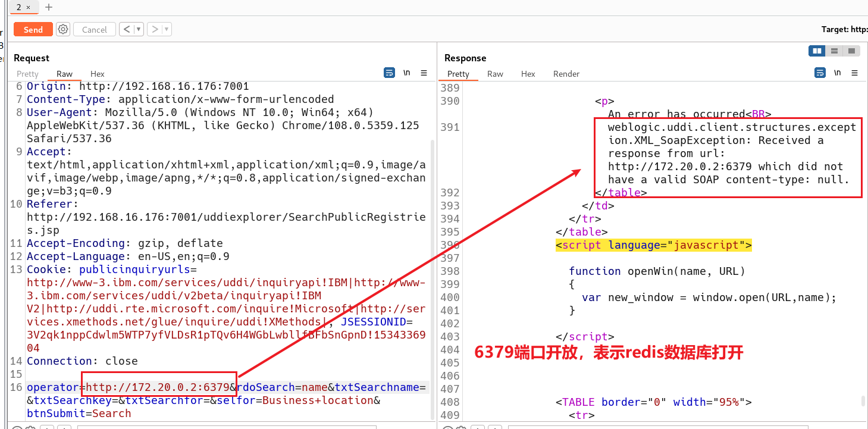The height and width of the screenshot is (429, 868).
Task: Click operator parameter URL value 172.20.0.2:6379
Action: point(158,387)
